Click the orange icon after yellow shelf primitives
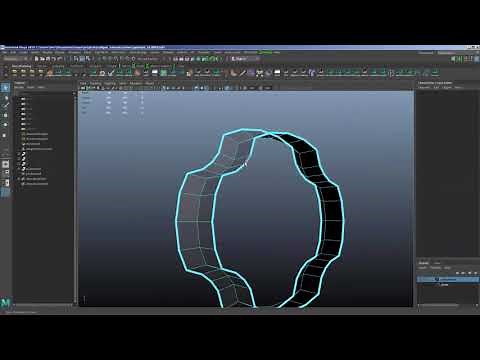This screenshot has width=480, height=360. click(50, 73)
